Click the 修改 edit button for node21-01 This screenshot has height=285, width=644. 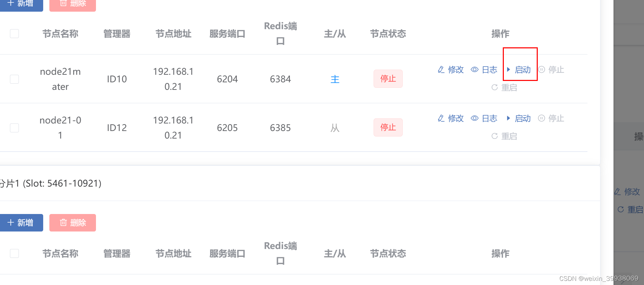(x=451, y=118)
